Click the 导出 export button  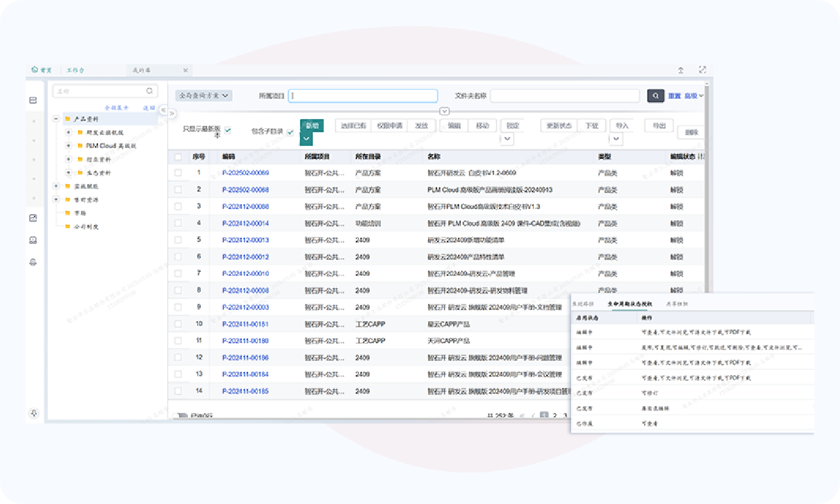click(659, 126)
